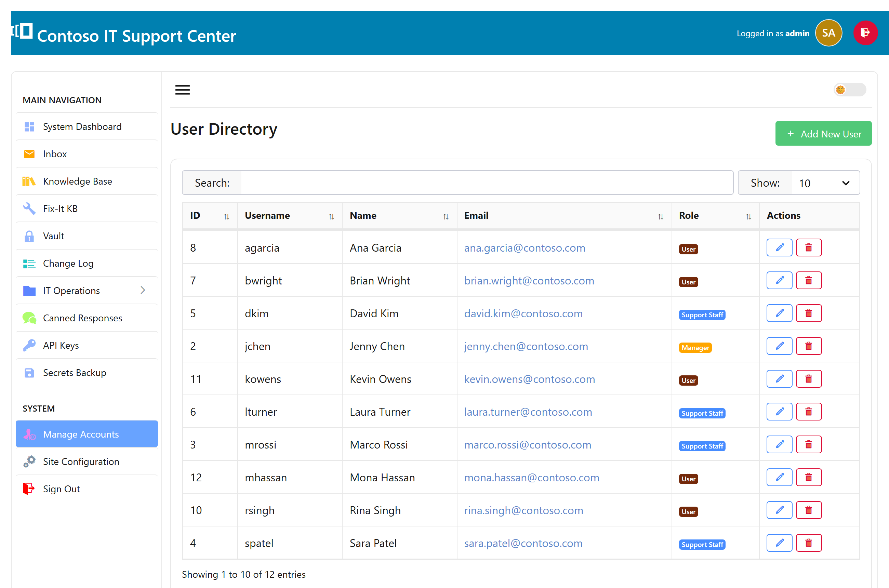Screen dimensions: 889x588
Task: Go to Inbox in navigation
Action: [x=87, y=154]
